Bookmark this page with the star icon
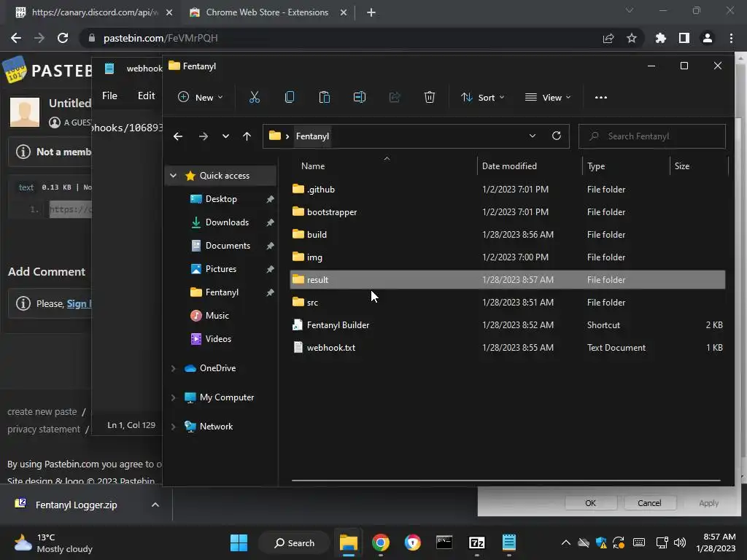 point(632,38)
